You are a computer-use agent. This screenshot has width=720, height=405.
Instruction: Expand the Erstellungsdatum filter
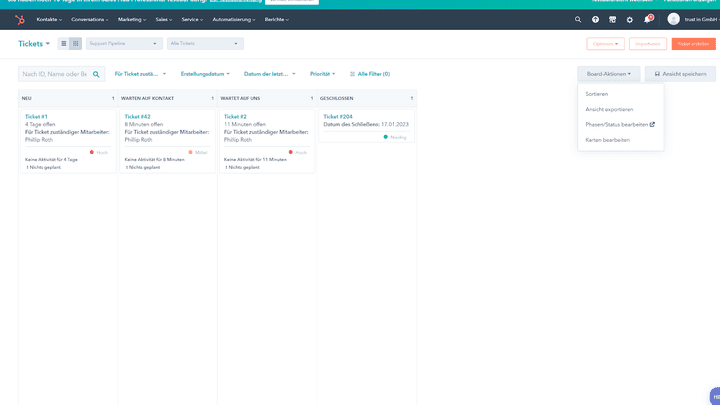point(205,74)
